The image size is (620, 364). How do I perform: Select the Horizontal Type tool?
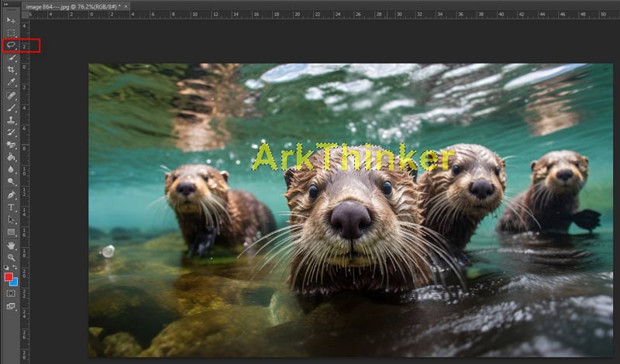click(11, 207)
